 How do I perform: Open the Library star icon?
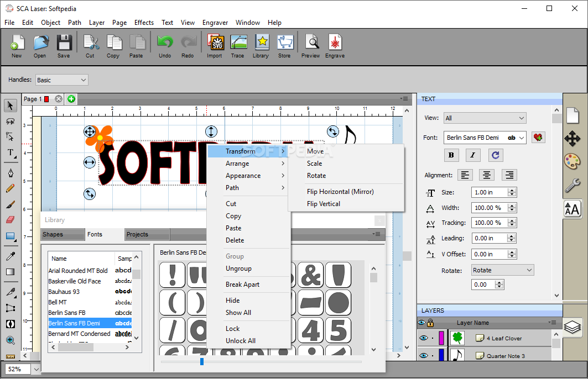point(261,46)
